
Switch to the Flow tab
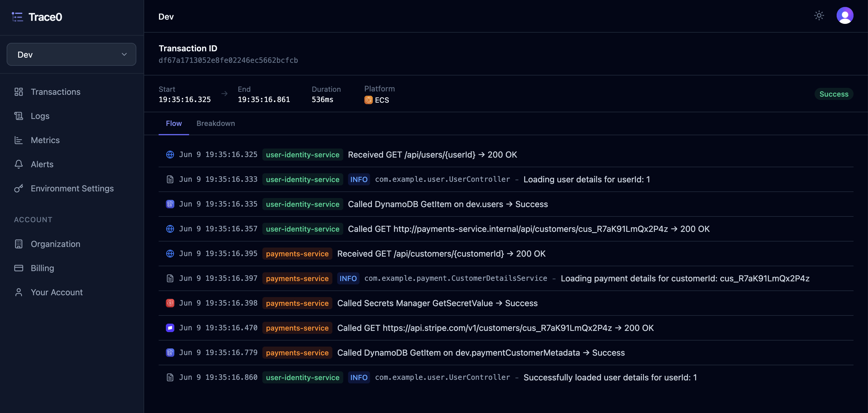(x=173, y=123)
